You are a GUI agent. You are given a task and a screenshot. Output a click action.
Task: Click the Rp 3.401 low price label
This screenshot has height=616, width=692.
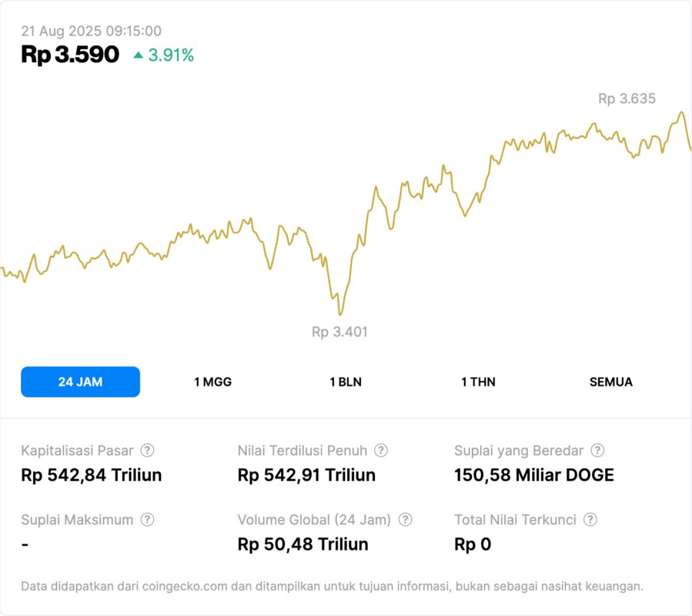tap(339, 332)
